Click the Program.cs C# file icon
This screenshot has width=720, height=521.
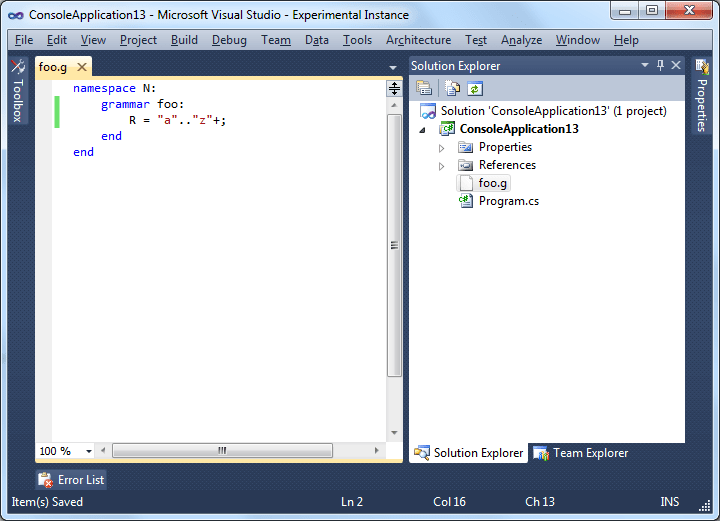pos(466,201)
